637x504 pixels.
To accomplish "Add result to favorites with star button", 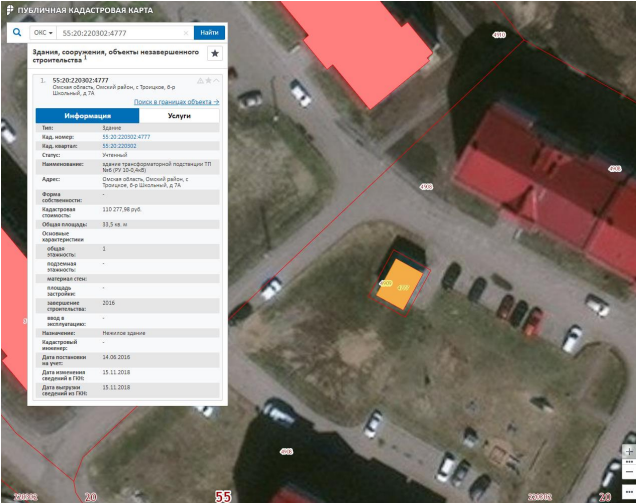I will click(x=214, y=54).
